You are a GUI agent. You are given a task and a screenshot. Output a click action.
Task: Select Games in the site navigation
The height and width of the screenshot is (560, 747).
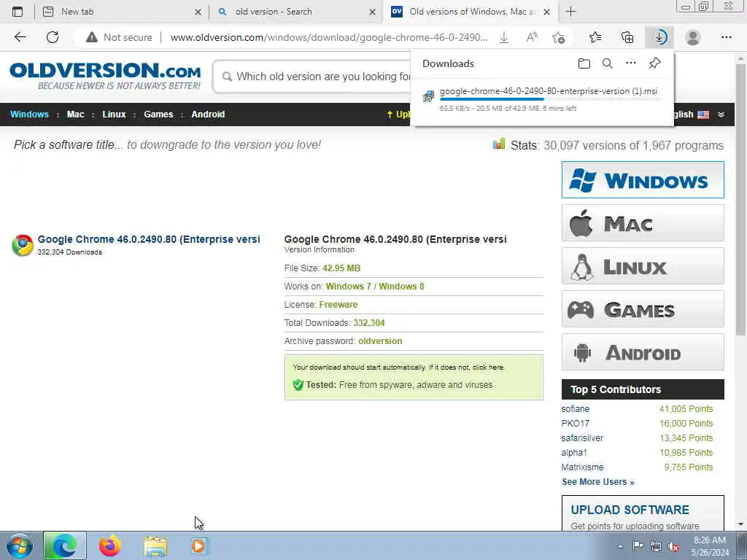pos(158,114)
